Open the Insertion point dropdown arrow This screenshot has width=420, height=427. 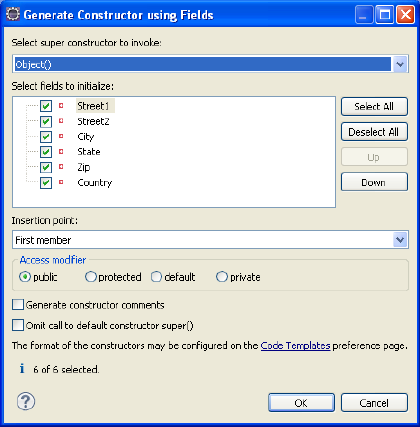400,240
